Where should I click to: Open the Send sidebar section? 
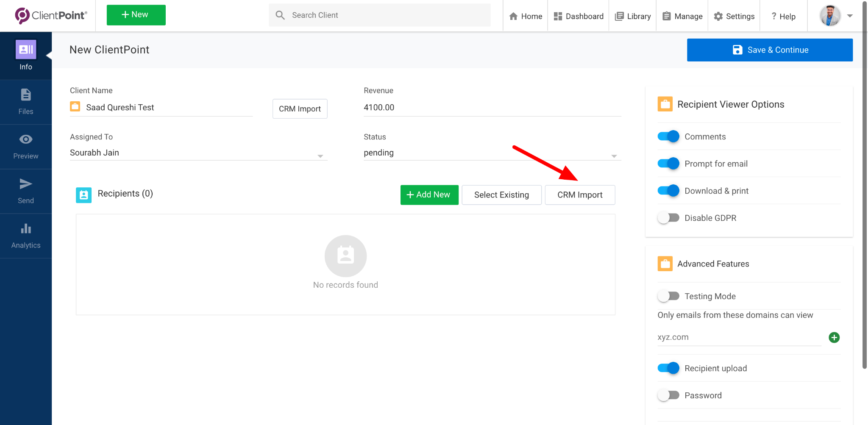(x=26, y=191)
